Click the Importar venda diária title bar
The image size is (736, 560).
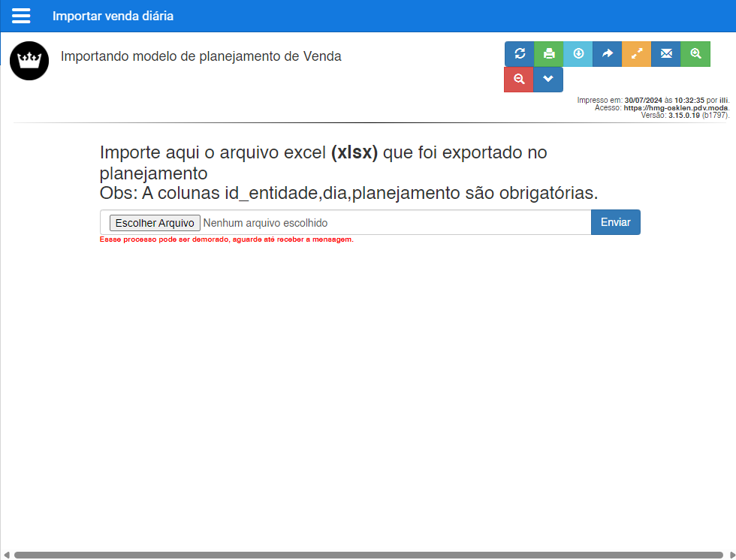tap(113, 15)
